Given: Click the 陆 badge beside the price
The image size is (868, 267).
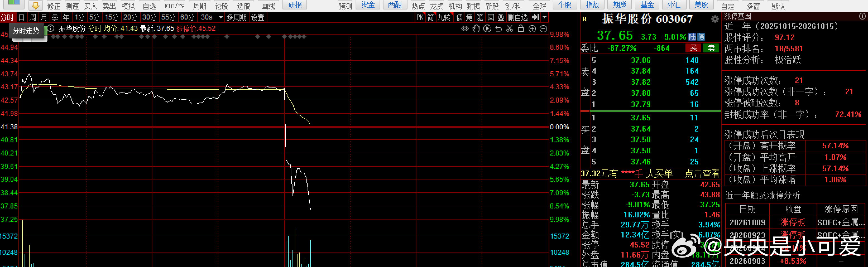Looking at the screenshot, I should point(692,37).
